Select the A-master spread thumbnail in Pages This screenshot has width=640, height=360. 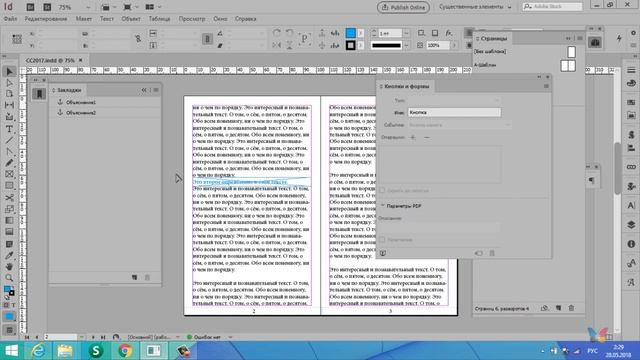[568, 66]
